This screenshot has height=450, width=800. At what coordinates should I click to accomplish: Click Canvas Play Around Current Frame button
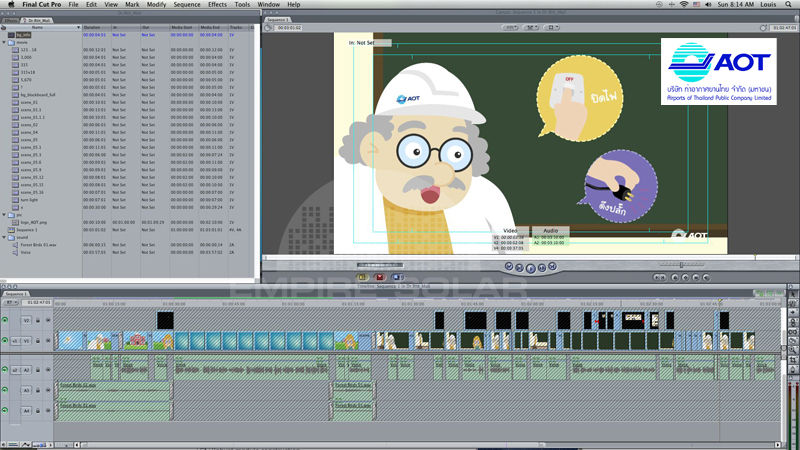tap(542, 268)
